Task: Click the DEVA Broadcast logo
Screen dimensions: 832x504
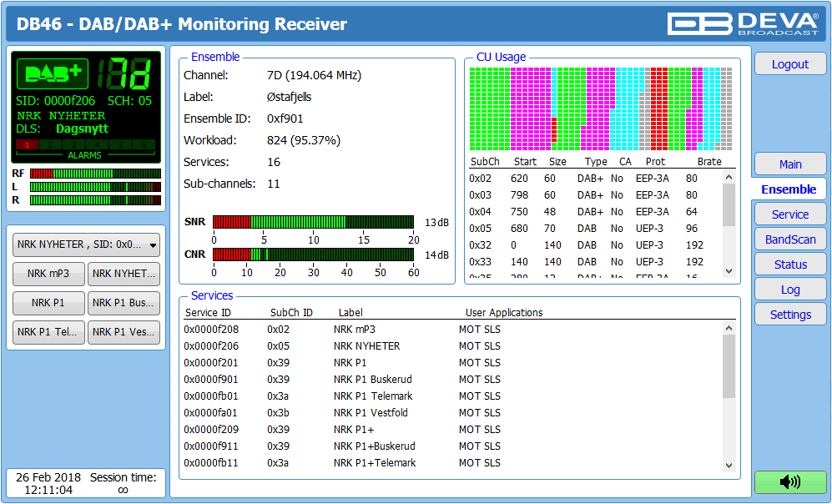Action: click(743, 24)
